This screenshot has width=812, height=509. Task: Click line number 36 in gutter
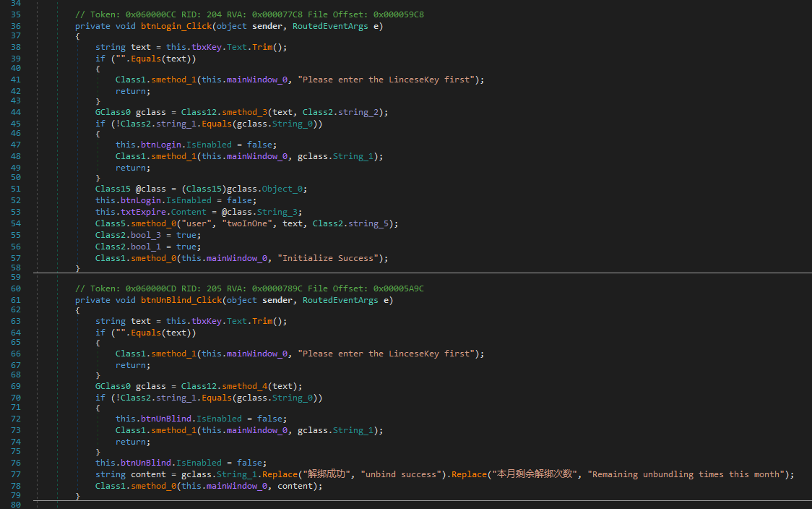pos(16,26)
